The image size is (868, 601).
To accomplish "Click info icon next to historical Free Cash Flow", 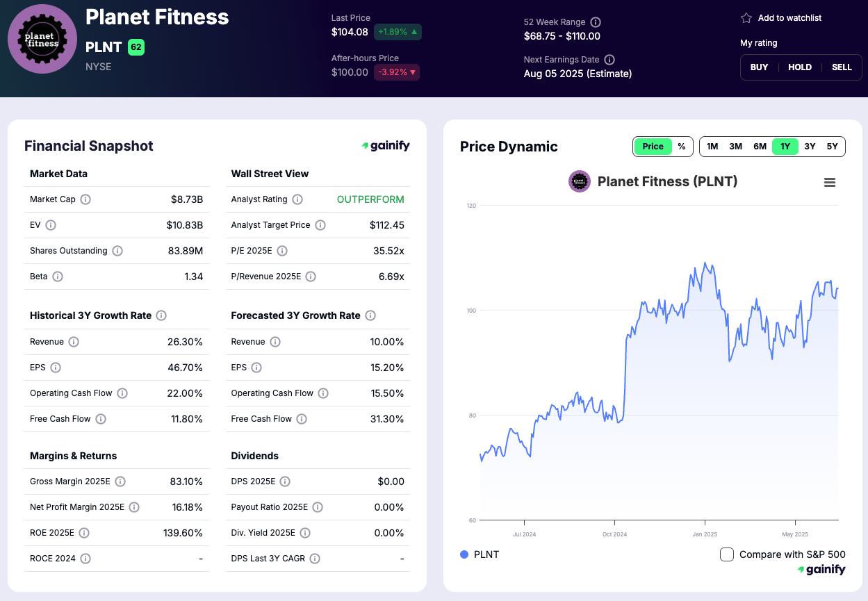I will click(x=101, y=419).
